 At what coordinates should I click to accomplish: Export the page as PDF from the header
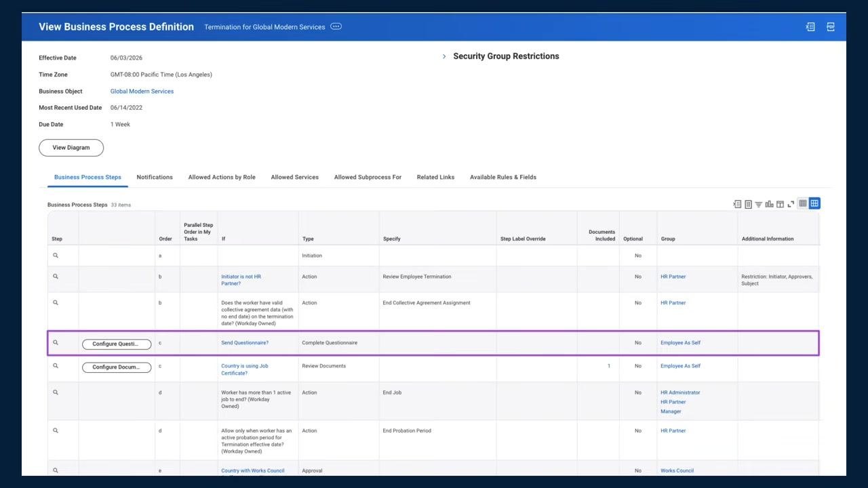[x=831, y=27]
